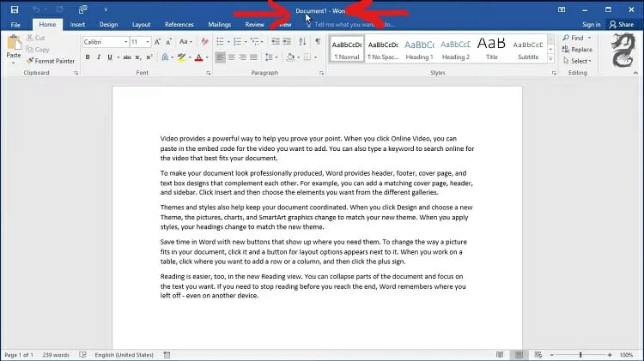644x361 pixels.
Task: Open the font size 11 dropdown
Action: 148,42
